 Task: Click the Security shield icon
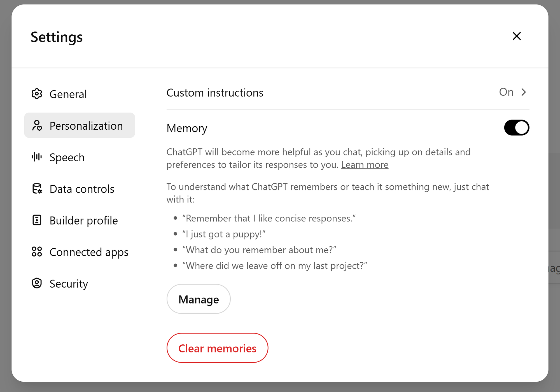[37, 283]
